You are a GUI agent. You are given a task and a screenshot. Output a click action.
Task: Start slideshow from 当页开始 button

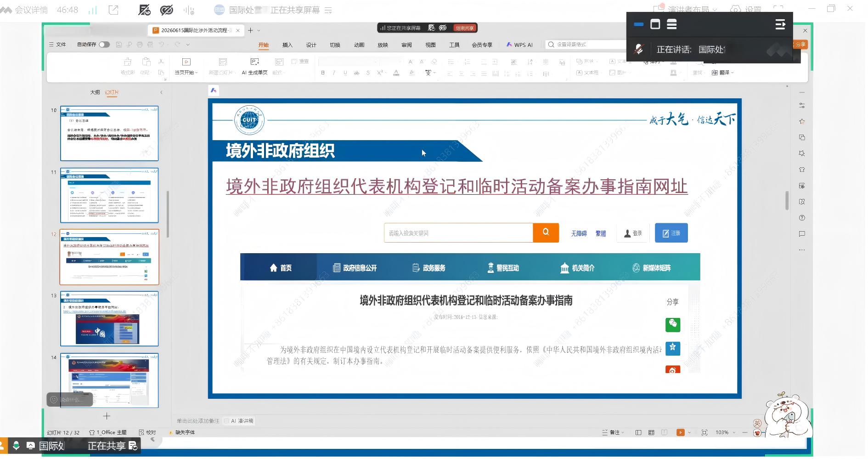[186, 67]
